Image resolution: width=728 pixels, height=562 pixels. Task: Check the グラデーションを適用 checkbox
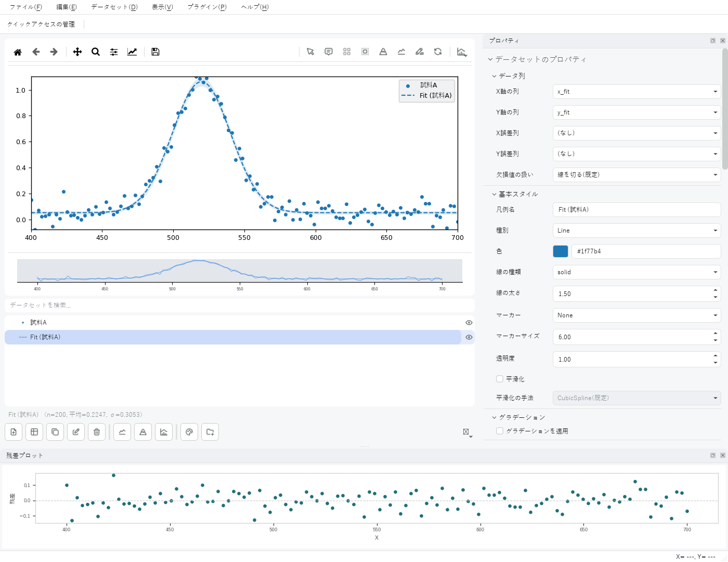[500, 431]
